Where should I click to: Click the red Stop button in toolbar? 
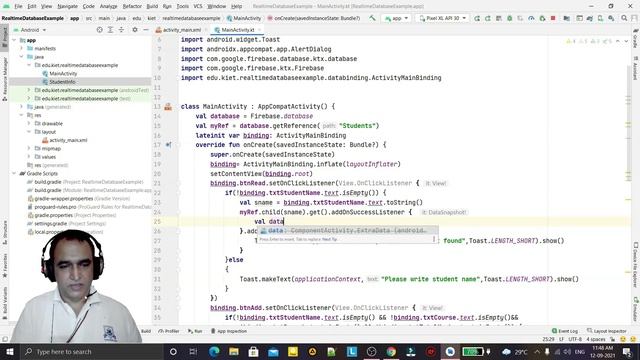pos(553,18)
